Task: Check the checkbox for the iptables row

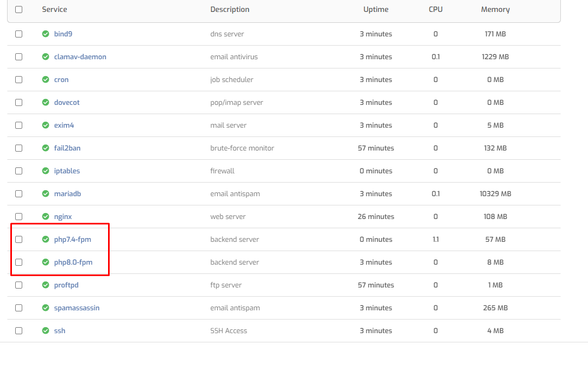Action: point(19,171)
